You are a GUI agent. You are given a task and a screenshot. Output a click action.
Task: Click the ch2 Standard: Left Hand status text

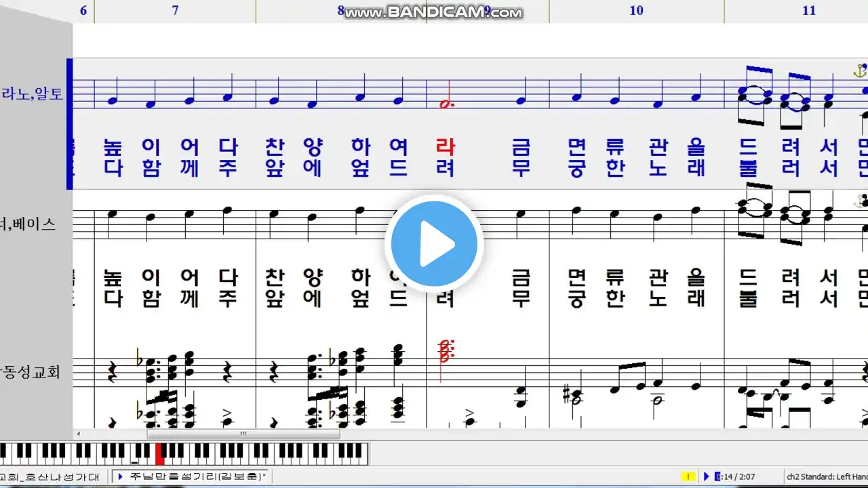[827, 476]
